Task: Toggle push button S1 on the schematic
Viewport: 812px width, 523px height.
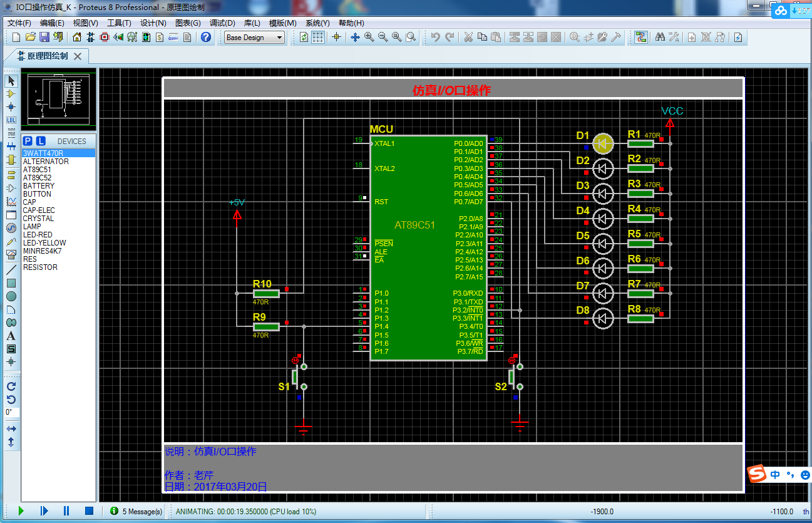Action: point(299,376)
